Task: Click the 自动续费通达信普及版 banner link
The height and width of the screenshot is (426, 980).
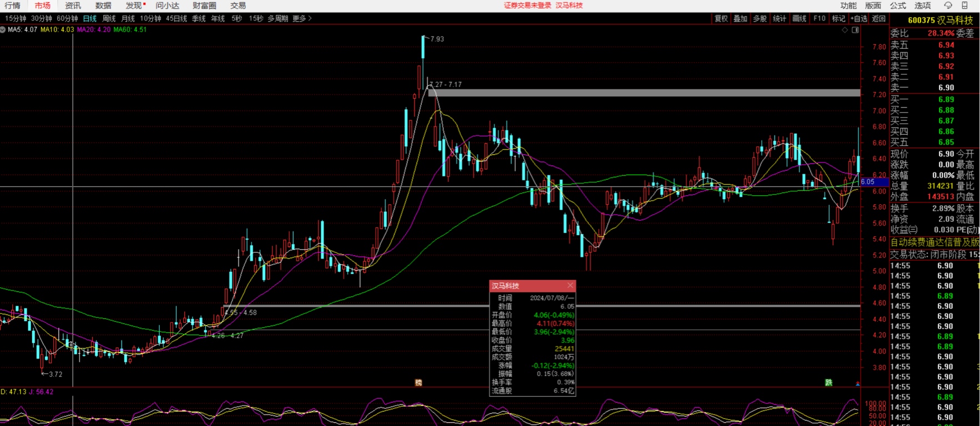Action: (934, 242)
